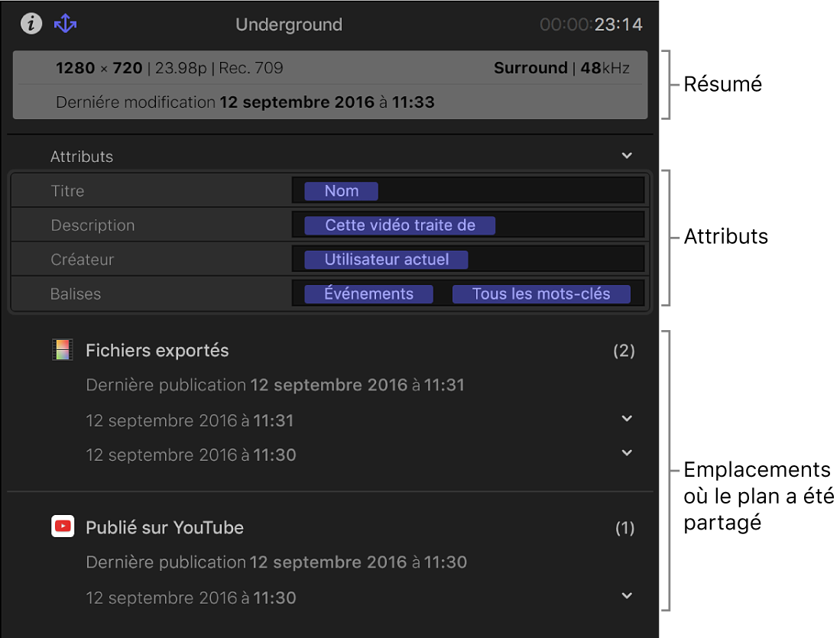
Task: Click the Fichiers exportés filmstrip icon
Action: (x=62, y=350)
